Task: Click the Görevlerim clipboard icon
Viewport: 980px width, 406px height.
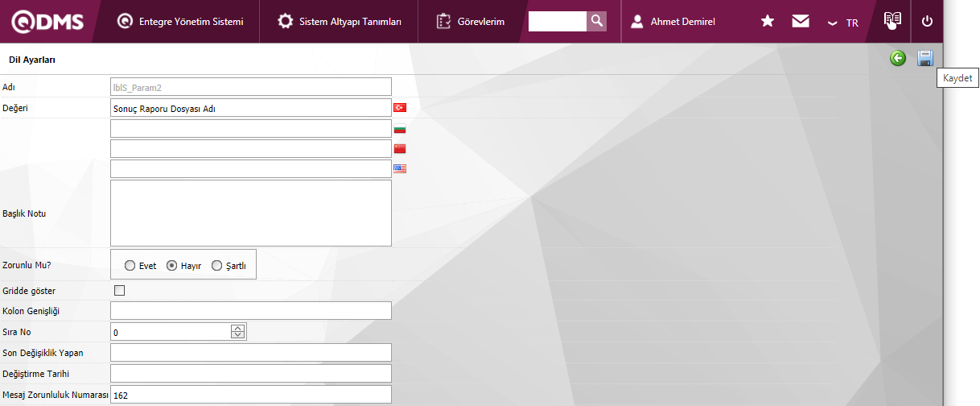Action: click(x=443, y=22)
